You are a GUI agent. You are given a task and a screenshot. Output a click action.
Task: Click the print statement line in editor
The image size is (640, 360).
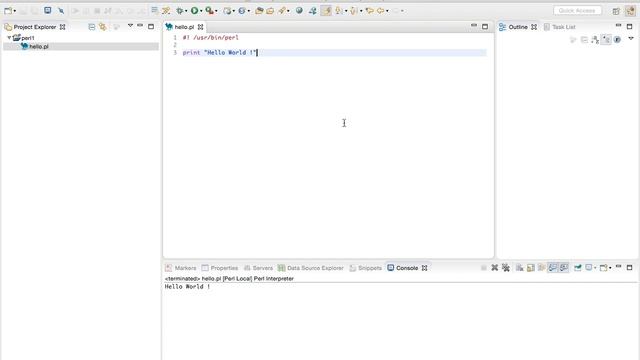(x=220, y=53)
